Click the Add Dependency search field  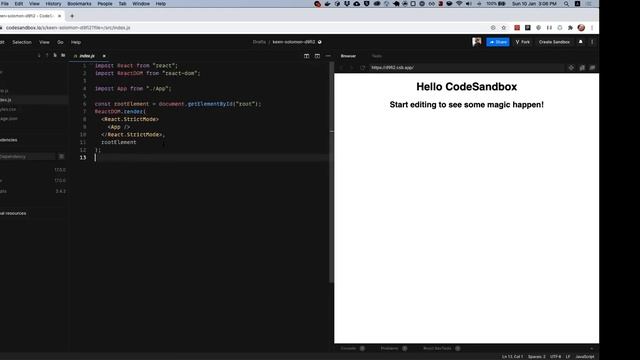27,156
